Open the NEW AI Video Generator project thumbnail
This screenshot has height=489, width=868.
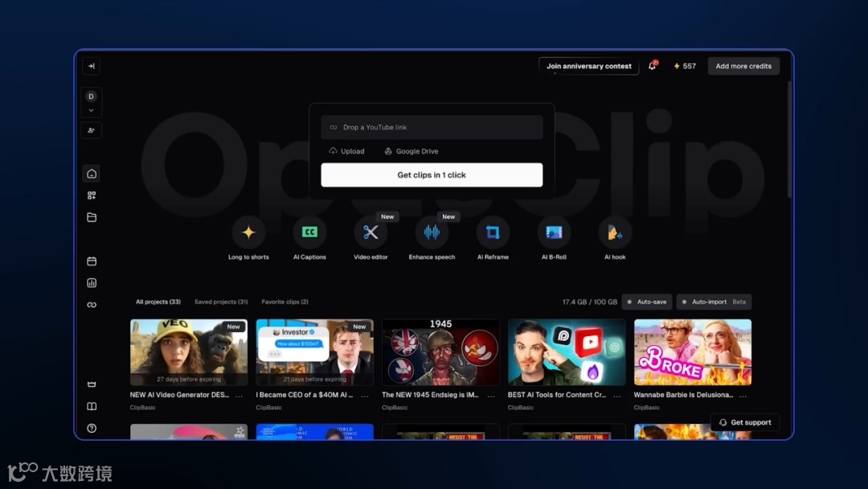[x=189, y=352]
